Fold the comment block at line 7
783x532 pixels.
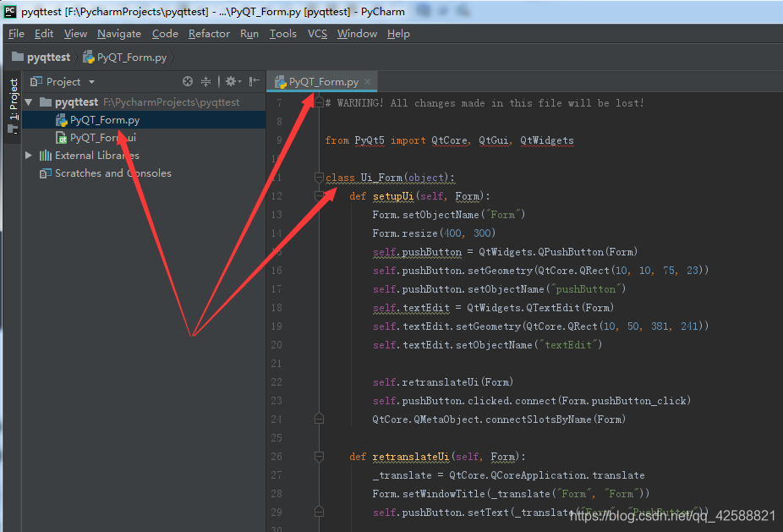319,103
